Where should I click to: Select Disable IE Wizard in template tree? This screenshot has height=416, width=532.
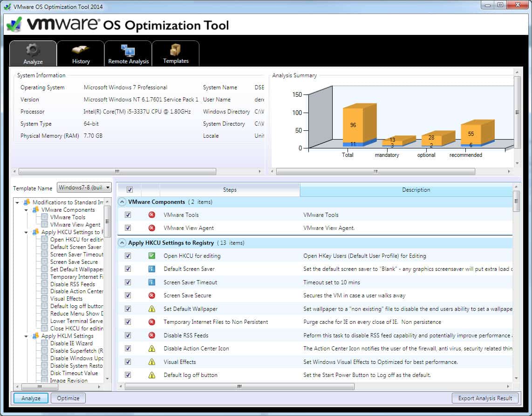click(71, 343)
